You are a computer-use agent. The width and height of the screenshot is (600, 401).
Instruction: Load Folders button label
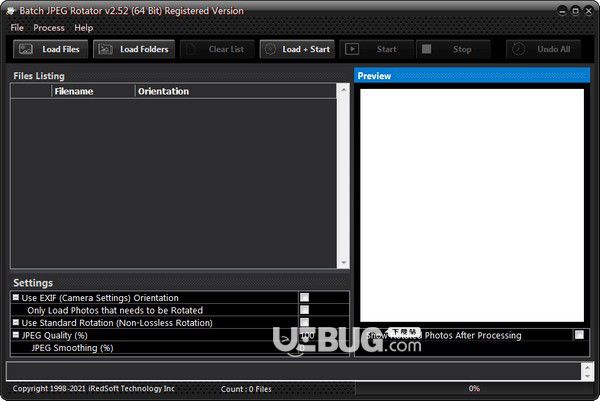click(x=144, y=49)
